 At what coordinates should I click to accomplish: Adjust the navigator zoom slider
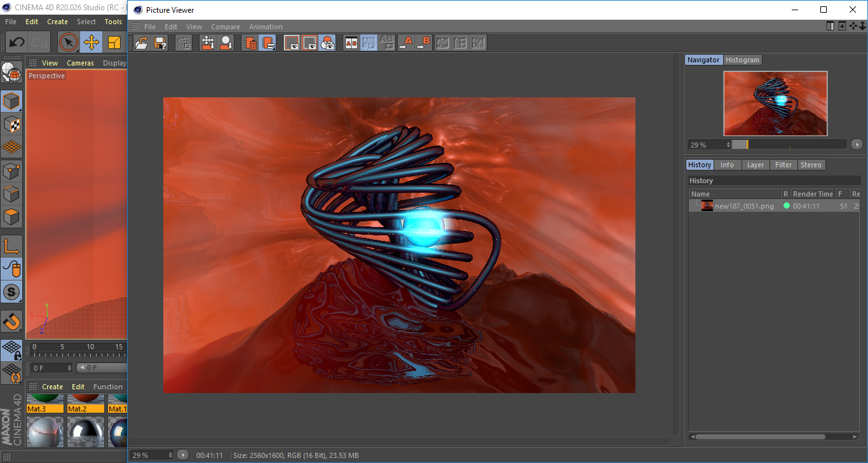[x=789, y=144]
